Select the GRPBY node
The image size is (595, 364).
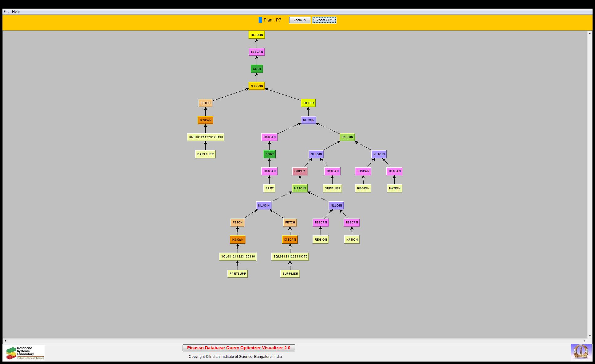pyautogui.click(x=300, y=171)
